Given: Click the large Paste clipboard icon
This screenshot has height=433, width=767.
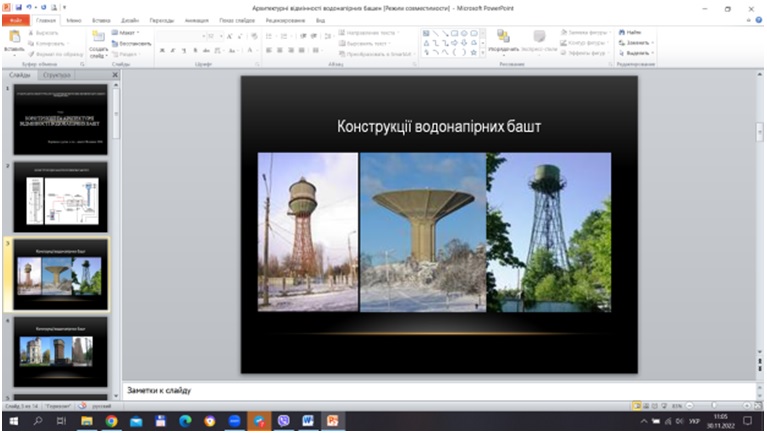Looking at the screenshot, I should click(14, 37).
